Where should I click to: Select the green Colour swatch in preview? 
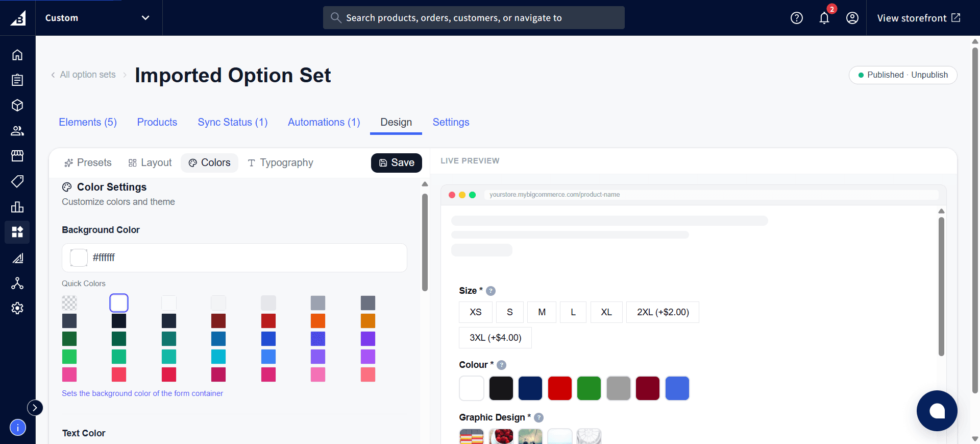pos(589,388)
